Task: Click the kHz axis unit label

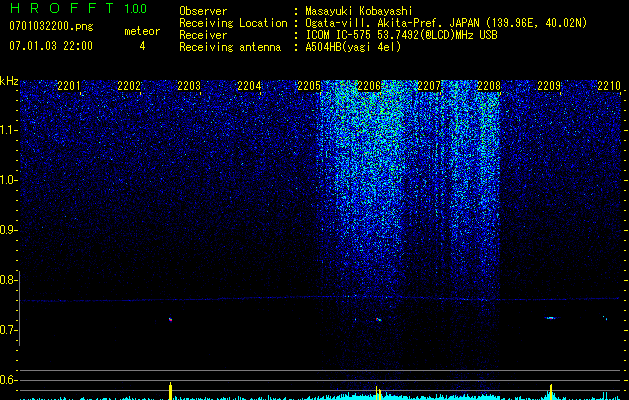Action: tap(9, 81)
